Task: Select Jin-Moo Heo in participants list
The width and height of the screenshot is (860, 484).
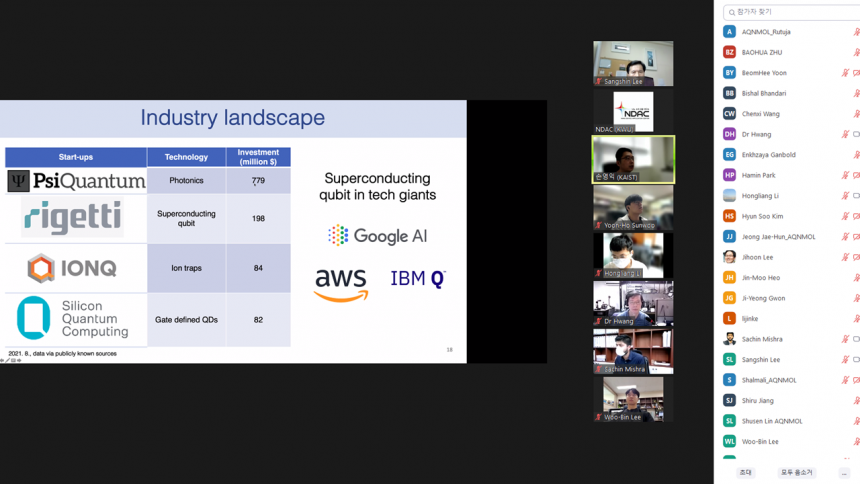Action: coord(761,278)
